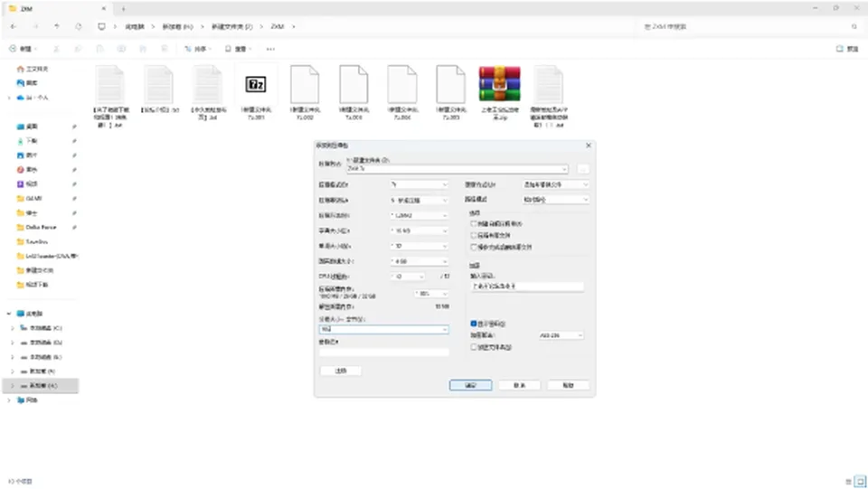This screenshot has height=489, width=868.
Task: Open the Compression level dropdown
Action: point(419,200)
